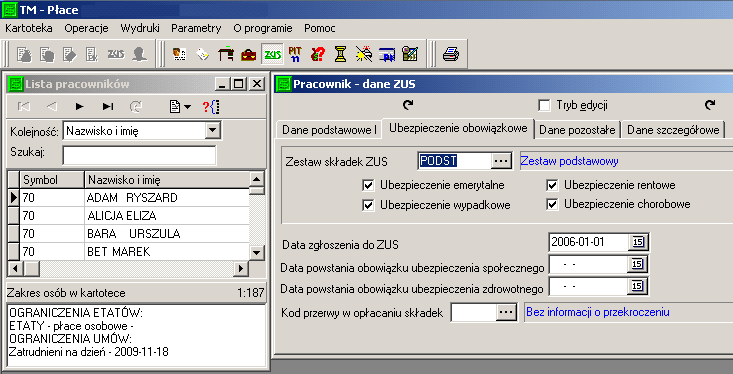Viewport: 733px width, 374px height.
Task: Click refresh icon in Lista pracowników toolbar
Action: click(x=136, y=107)
